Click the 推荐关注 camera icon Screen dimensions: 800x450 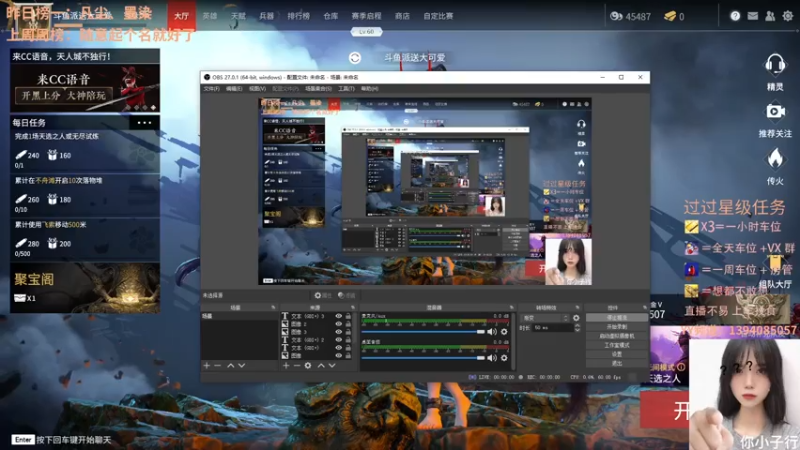(x=775, y=111)
